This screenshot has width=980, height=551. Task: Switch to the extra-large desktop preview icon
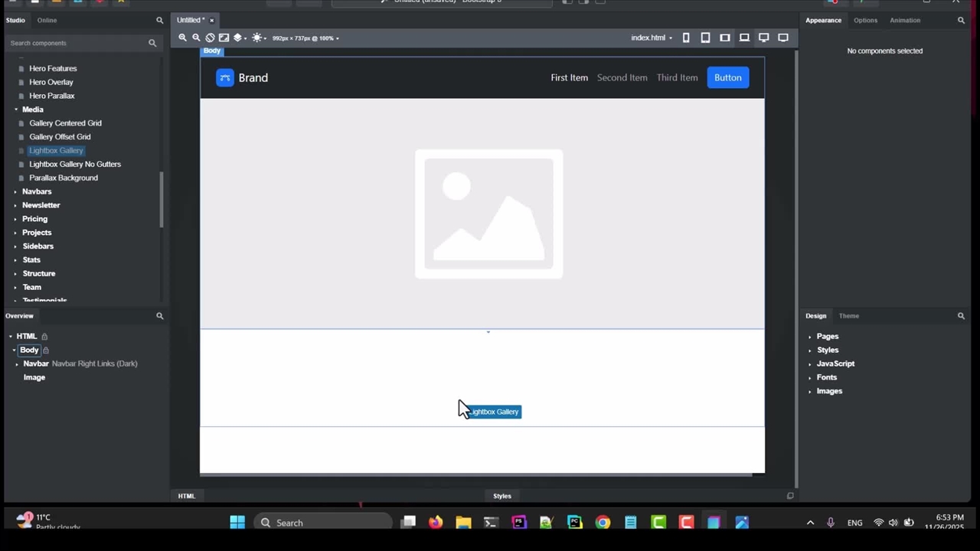782,37
